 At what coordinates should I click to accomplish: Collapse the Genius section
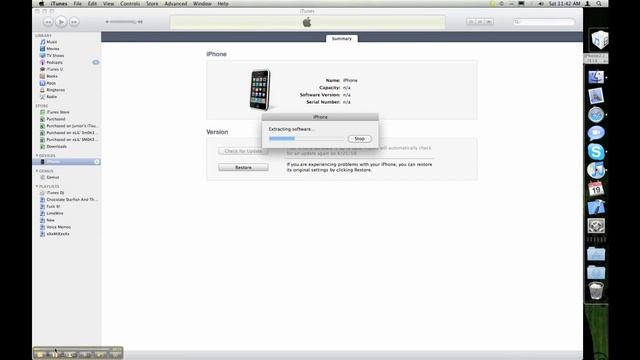(x=37, y=171)
